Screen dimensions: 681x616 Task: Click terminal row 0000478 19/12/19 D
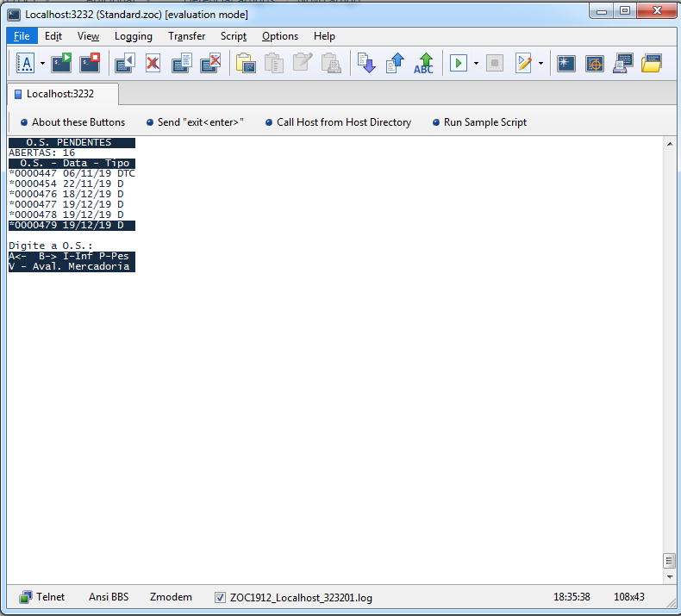coord(66,215)
